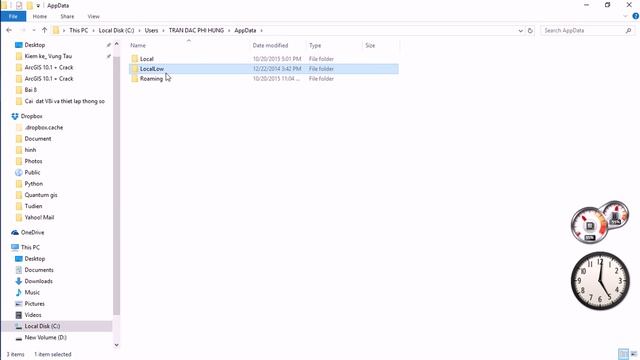The height and width of the screenshot is (360, 640).
Task: Open the Pictures folder
Action: [x=35, y=304]
